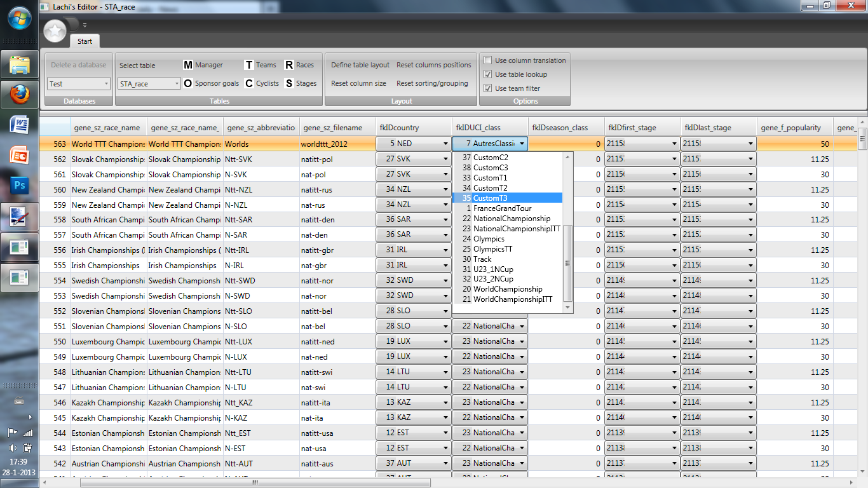
Task: Toggle Use team filter checkbox
Action: [x=488, y=88]
